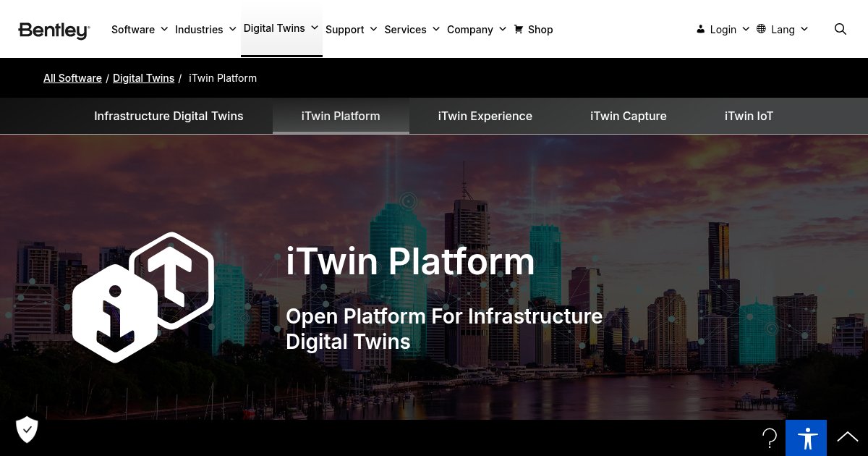Image resolution: width=868 pixels, height=456 pixels.
Task: Follow the Digital Twins breadcrumb
Action: 143,78
